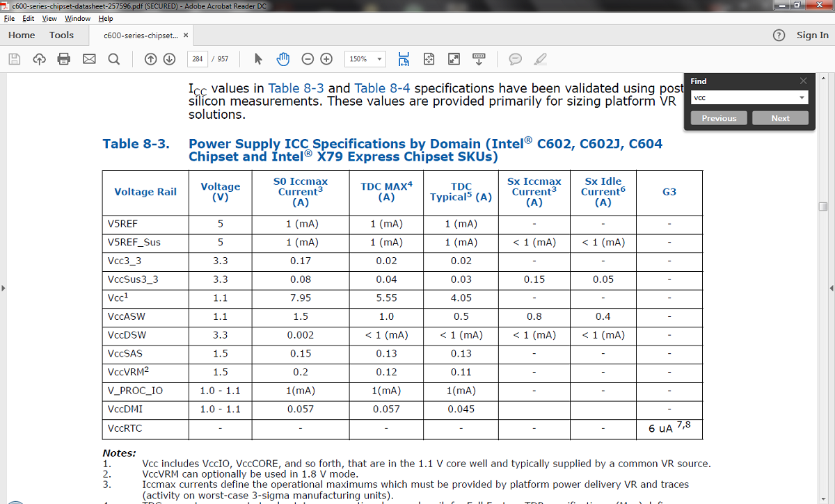Open the View menu
The width and height of the screenshot is (835, 504).
[50, 19]
